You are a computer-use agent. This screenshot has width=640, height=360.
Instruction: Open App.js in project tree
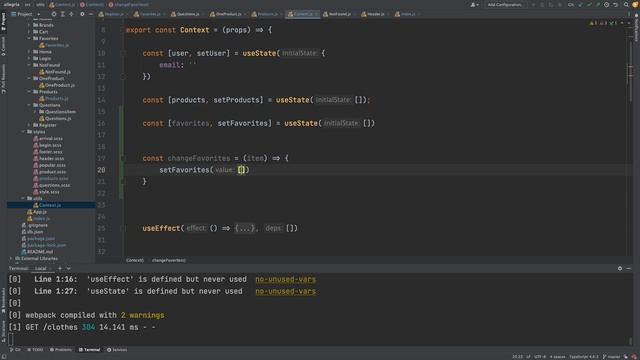[x=37, y=212]
